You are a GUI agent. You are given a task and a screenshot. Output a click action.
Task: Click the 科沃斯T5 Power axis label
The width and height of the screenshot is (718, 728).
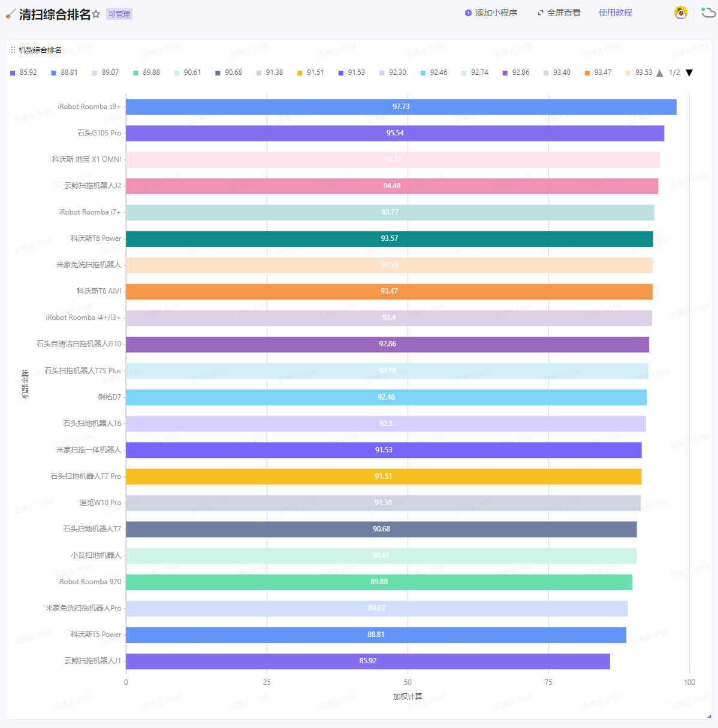tap(96, 635)
